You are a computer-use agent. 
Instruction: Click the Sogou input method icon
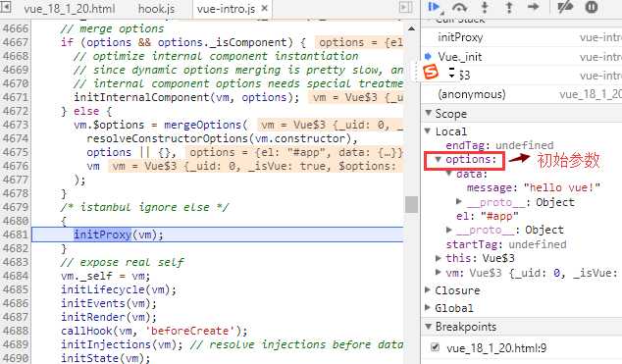point(431,72)
